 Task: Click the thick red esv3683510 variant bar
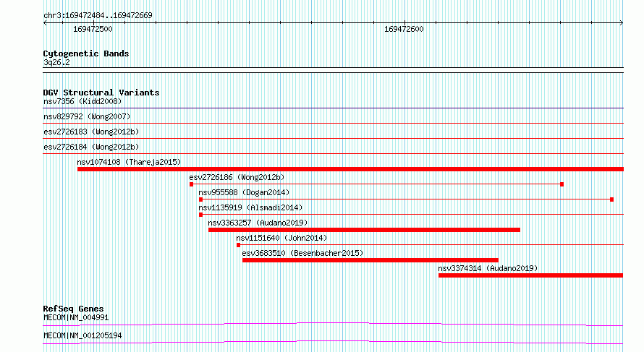click(x=370, y=260)
